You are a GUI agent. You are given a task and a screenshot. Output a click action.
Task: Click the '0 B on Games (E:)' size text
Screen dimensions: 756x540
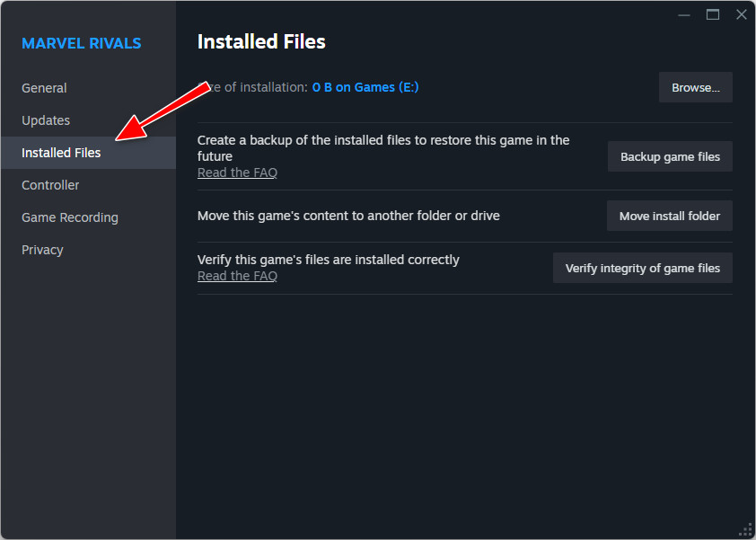click(x=365, y=87)
